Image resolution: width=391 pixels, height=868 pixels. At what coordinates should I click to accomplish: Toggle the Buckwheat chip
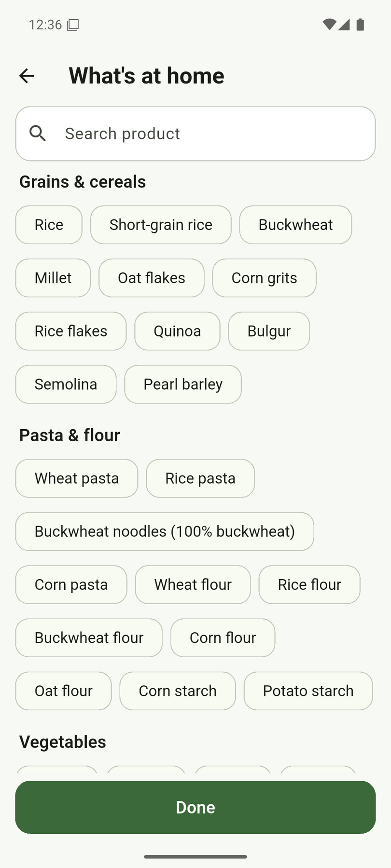[x=295, y=225]
